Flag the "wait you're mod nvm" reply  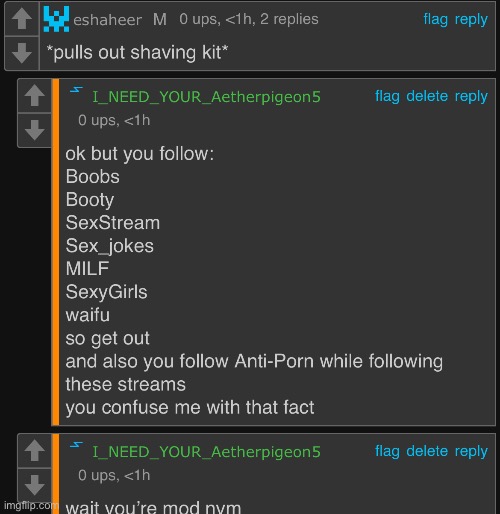coord(387,451)
